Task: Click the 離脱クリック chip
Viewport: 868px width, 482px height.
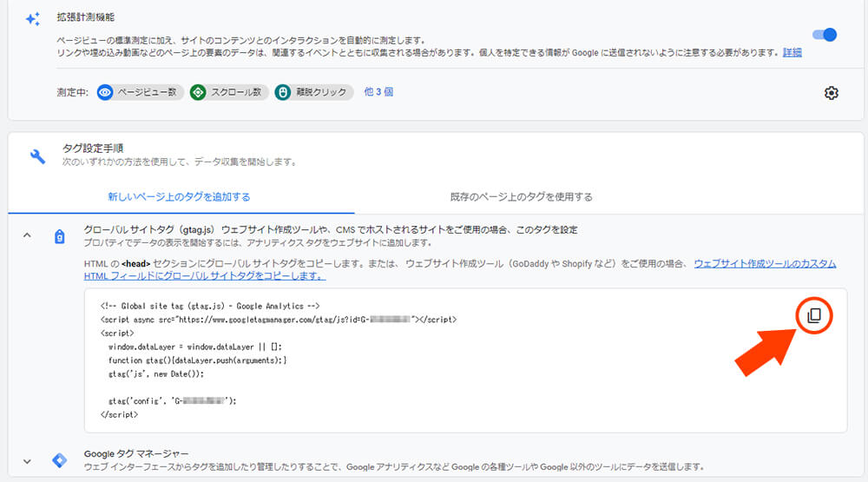Action: click(314, 92)
